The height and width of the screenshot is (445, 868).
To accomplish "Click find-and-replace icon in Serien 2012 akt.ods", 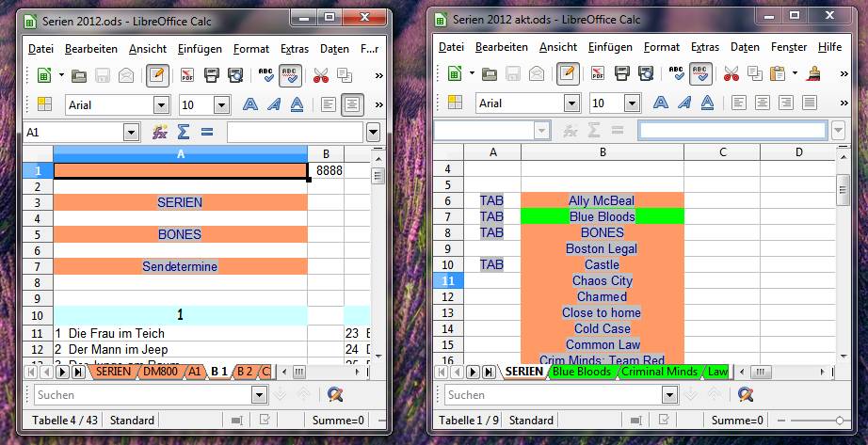I will [745, 394].
